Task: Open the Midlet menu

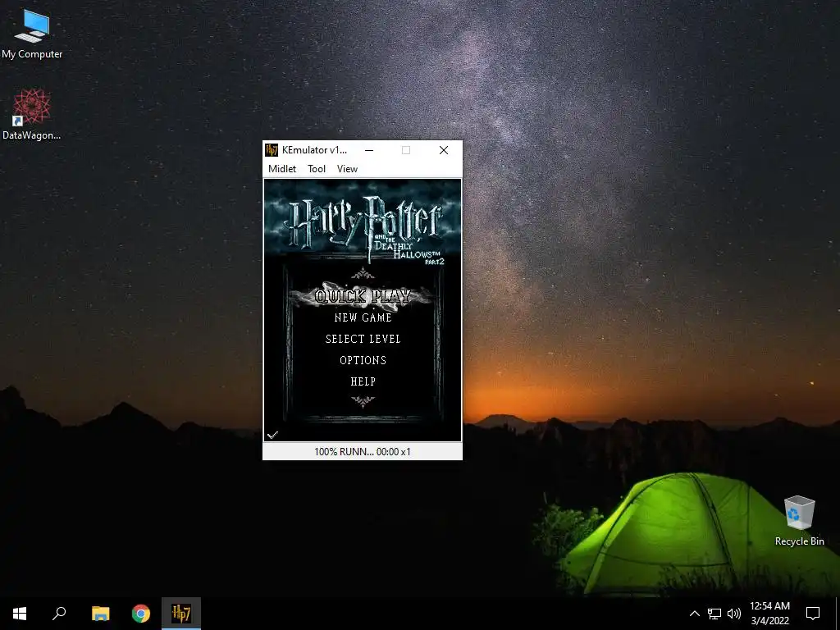Action: 282,169
